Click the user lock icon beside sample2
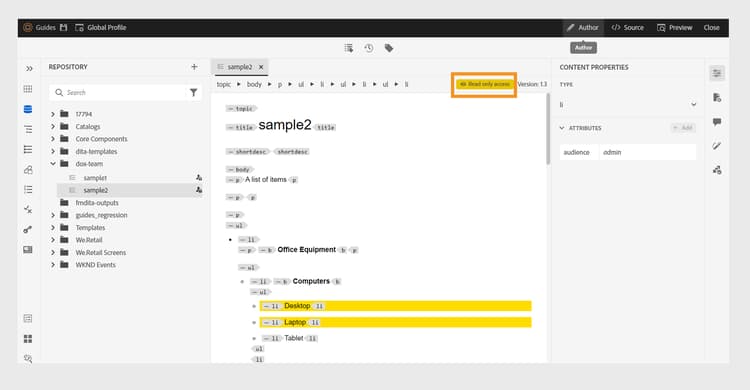The height and width of the screenshot is (390, 750). click(x=199, y=190)
